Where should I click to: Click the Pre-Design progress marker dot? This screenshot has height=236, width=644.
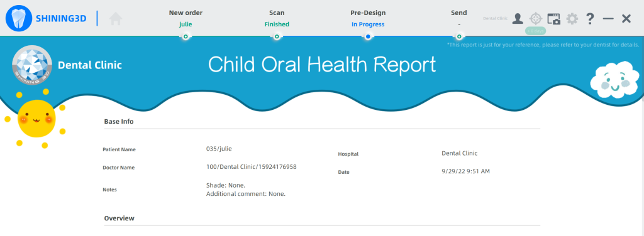[x=368, y=36]
